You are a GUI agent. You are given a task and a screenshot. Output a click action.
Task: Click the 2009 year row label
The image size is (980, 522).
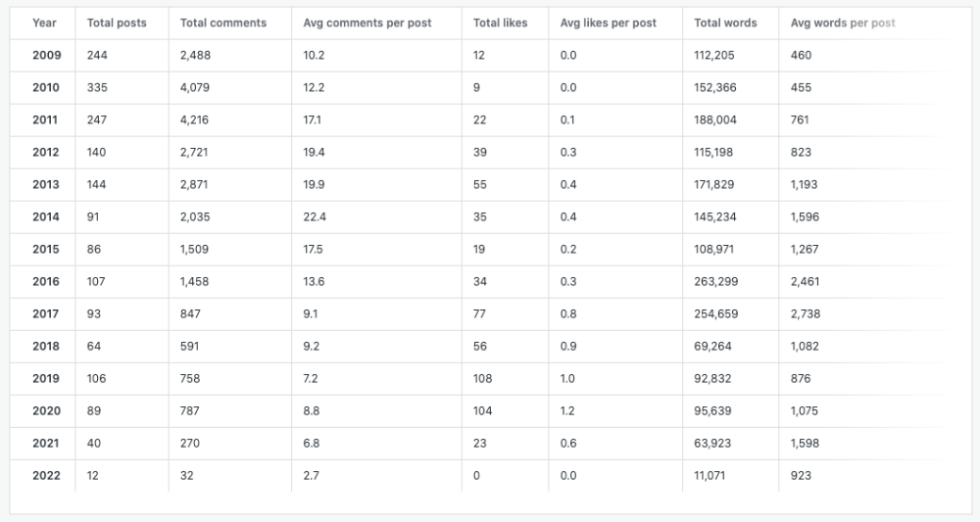[46, 55]
